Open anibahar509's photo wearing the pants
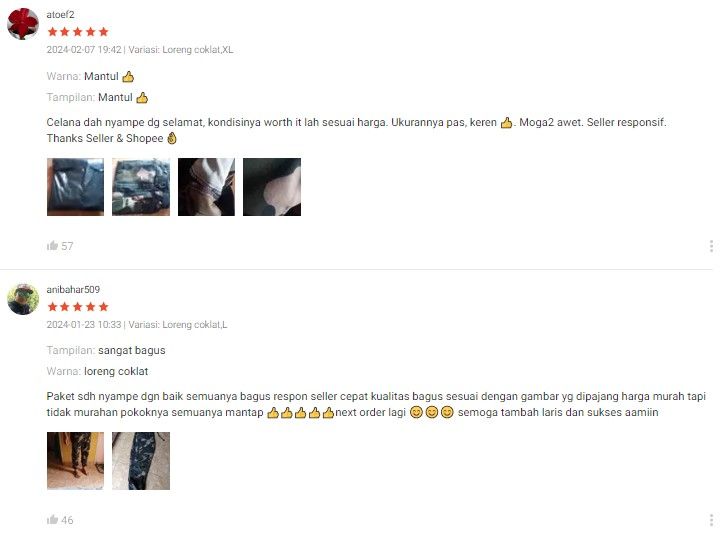Viewport: 720px width, 535px height. pos(75,461)
